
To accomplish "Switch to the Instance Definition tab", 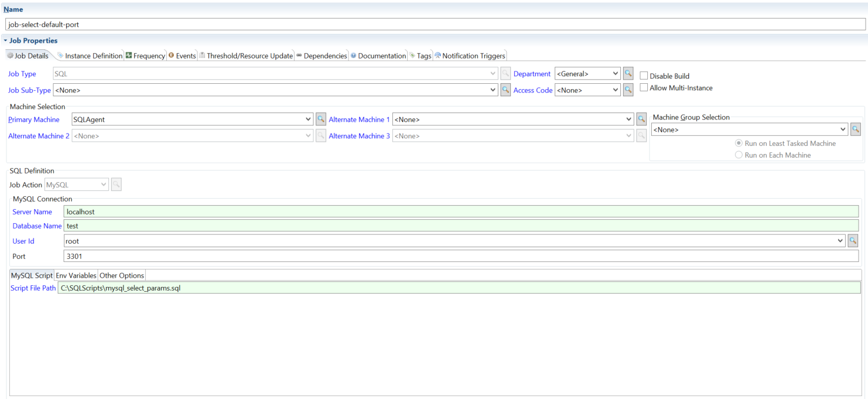I will (x=90, y=56).
